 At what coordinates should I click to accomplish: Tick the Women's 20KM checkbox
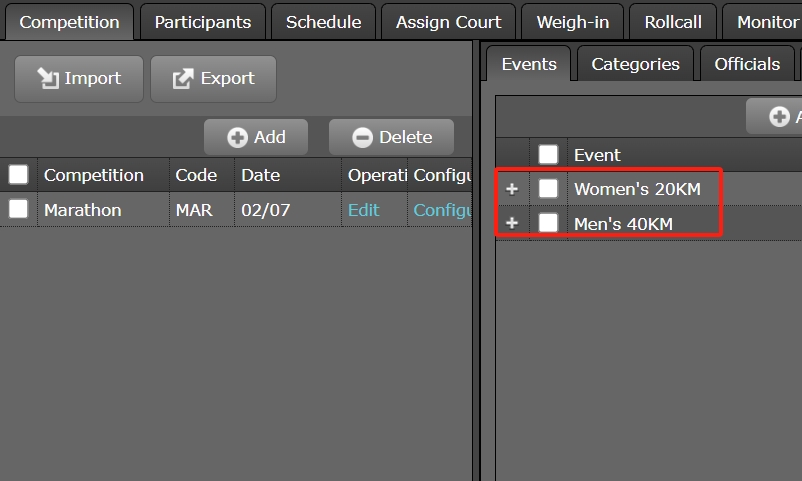click(548, 189)
